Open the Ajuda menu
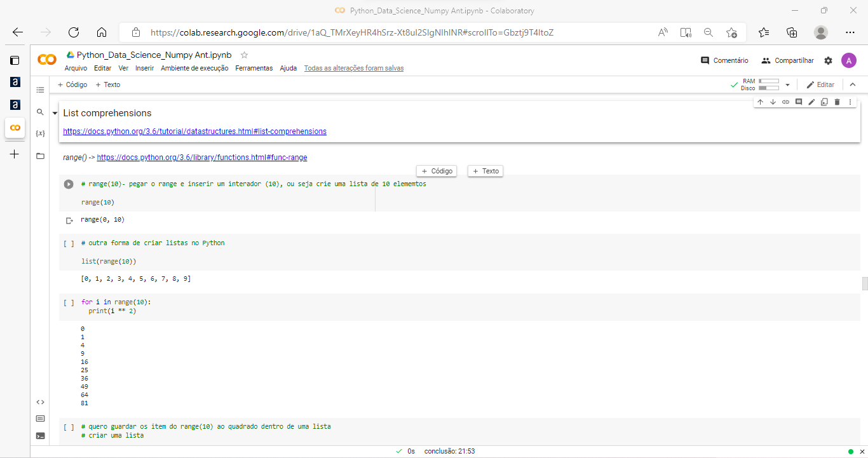Viewport: 868px width, 458px height. pos(288,68)
